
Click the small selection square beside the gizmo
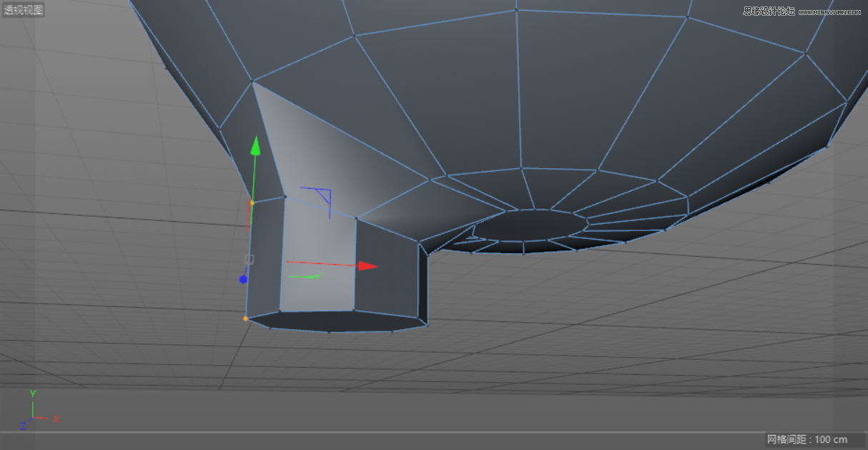pos(249,259)
